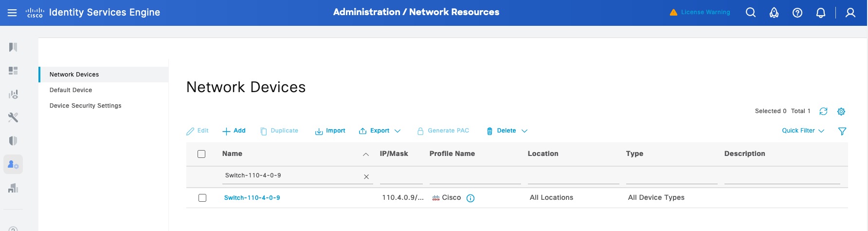
Task: Open Device Security Settings section
Action: coord(86,106)
